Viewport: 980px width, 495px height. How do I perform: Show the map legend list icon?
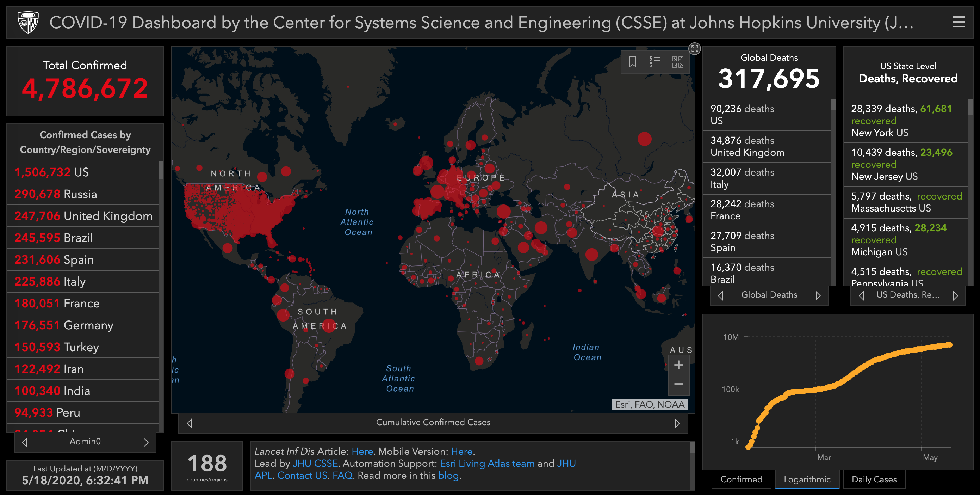pyautogui.click(x=655, y=62)
